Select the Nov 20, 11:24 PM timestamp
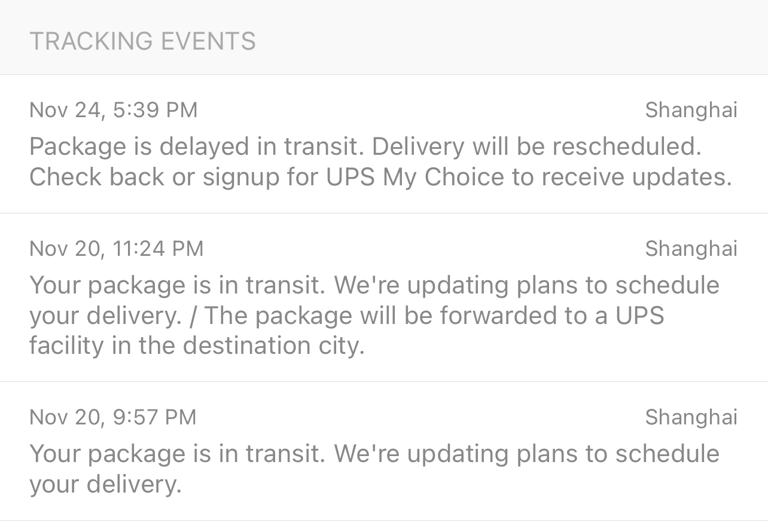The height and width of the screenshot is (532, 768). [x=116, y=248]
